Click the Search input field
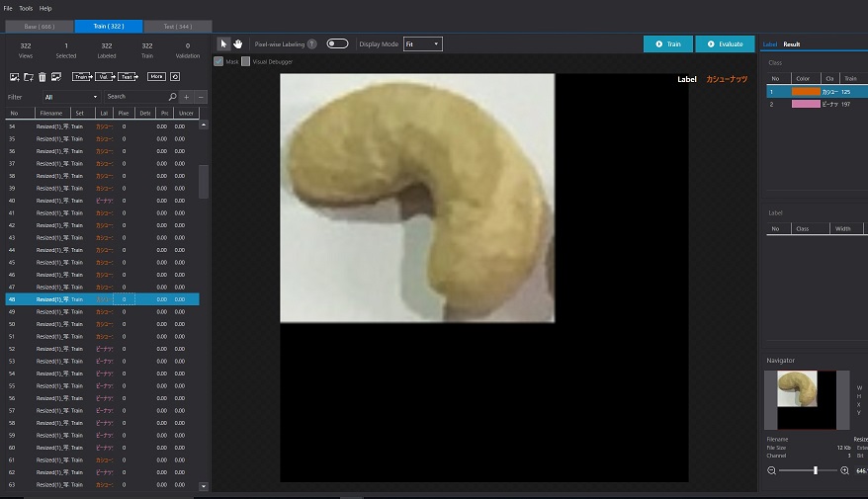Viewport: 868px width, 499px height. tap(136, 97)
